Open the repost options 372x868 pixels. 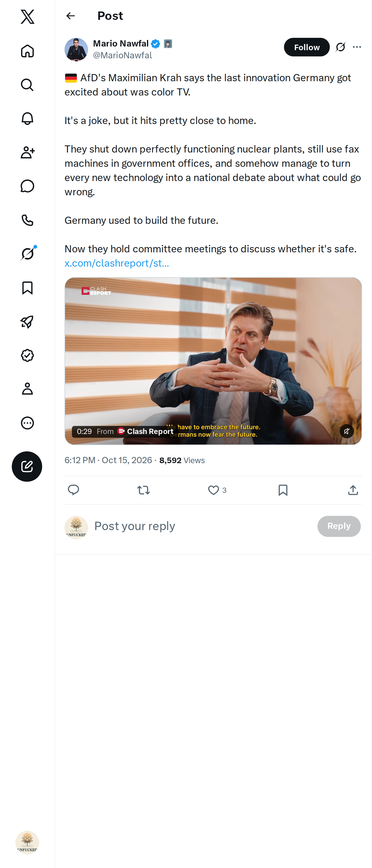point(144,490)
